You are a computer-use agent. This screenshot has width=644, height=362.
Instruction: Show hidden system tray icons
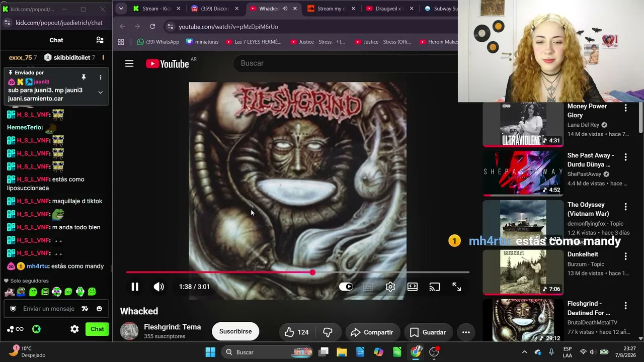(x=524, y=352)
